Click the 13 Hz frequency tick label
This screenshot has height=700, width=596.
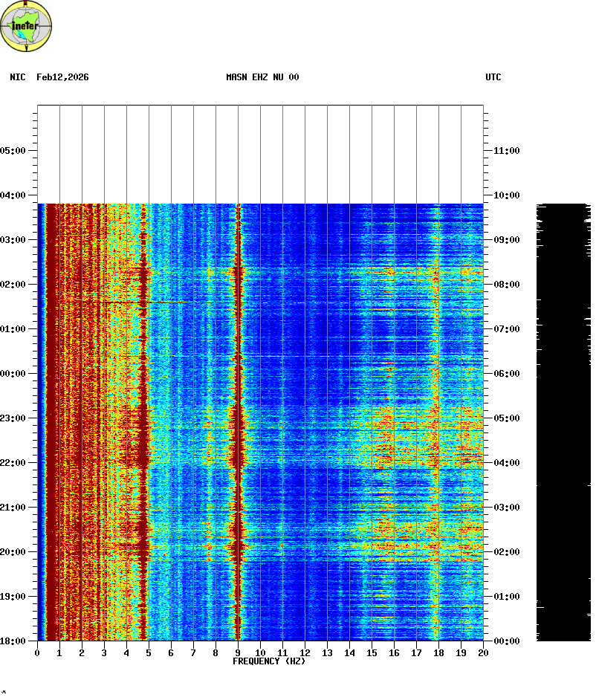327,652
